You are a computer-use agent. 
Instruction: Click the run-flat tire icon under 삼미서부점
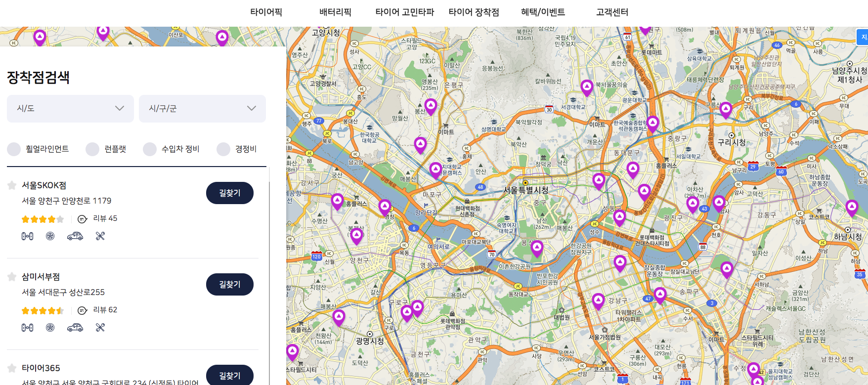[x=50, y=328]
